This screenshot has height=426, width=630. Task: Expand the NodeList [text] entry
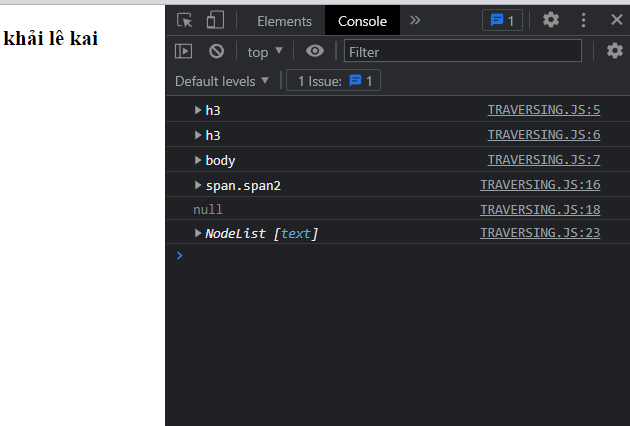coord(197,233)
